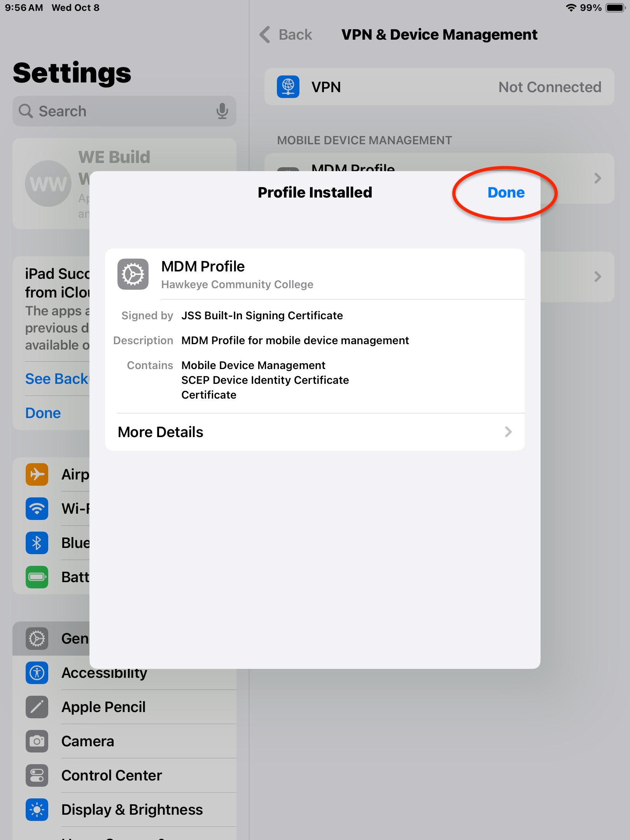The height and width of the screenshot is (840, 630).
Task: Select the Bluetooth icon in sidebar
Action: click(37, 543)
